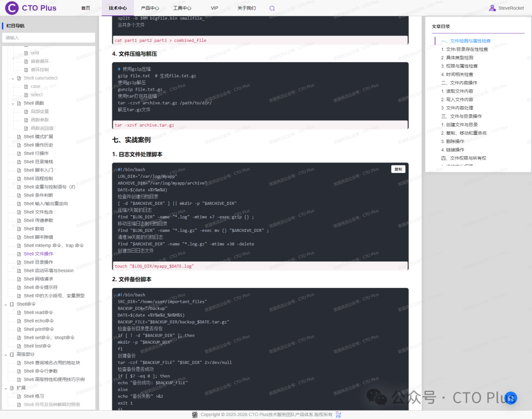Click the document icon beside 'until'

[26, 53]
